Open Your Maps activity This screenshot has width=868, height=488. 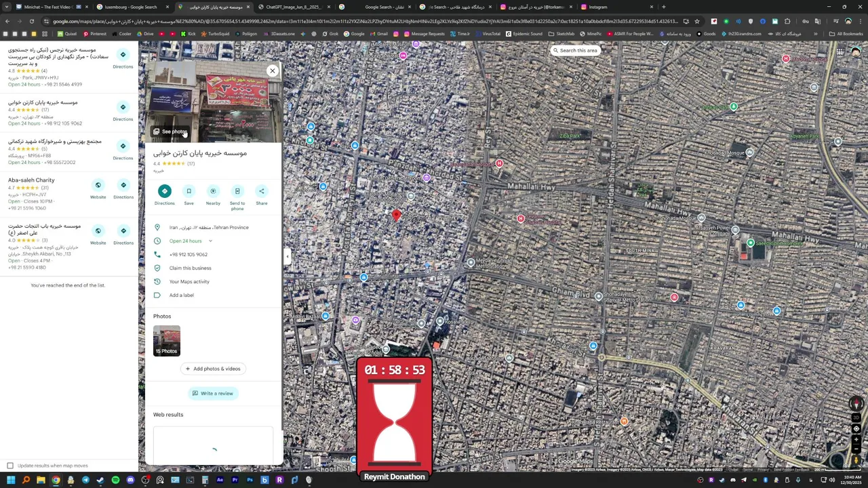[x=189, y=281]
